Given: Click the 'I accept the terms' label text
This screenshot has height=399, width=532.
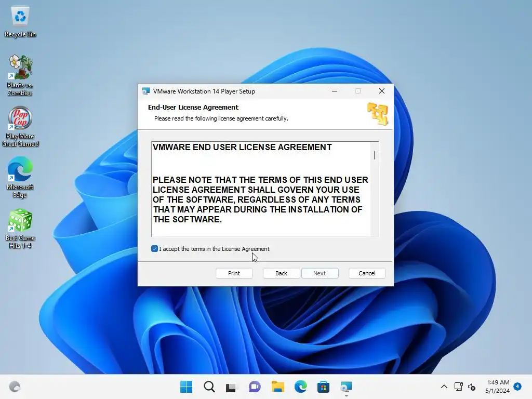Looking at the screenshot, I should click(214, 249).
